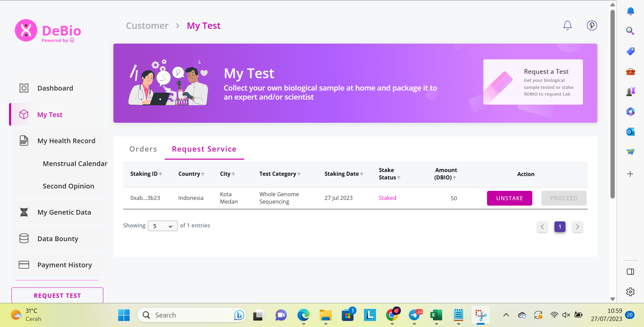Toggle the sidebar split panel icon

tap(630, 272)
